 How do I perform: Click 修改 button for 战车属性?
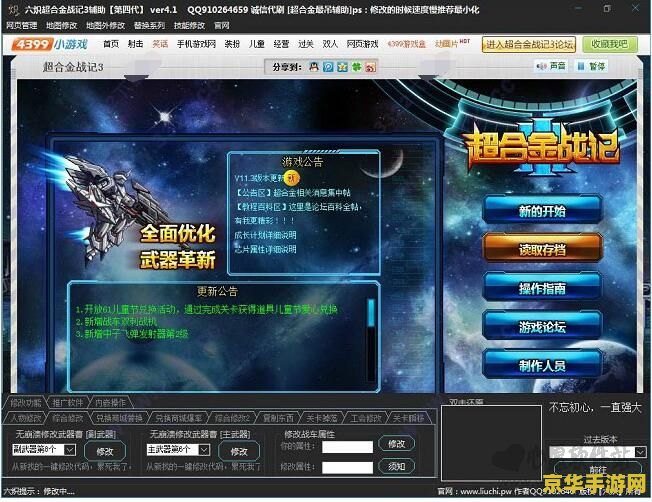click(x=397, y=444)
